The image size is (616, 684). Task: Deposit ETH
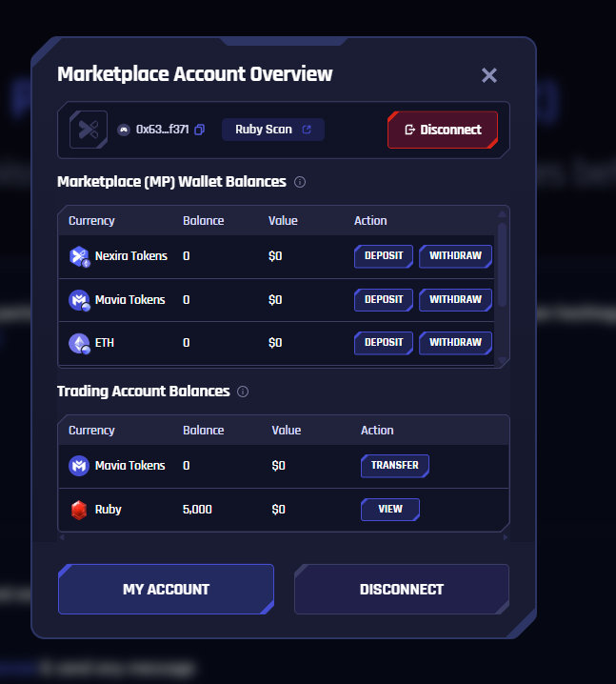click(384, 343)
